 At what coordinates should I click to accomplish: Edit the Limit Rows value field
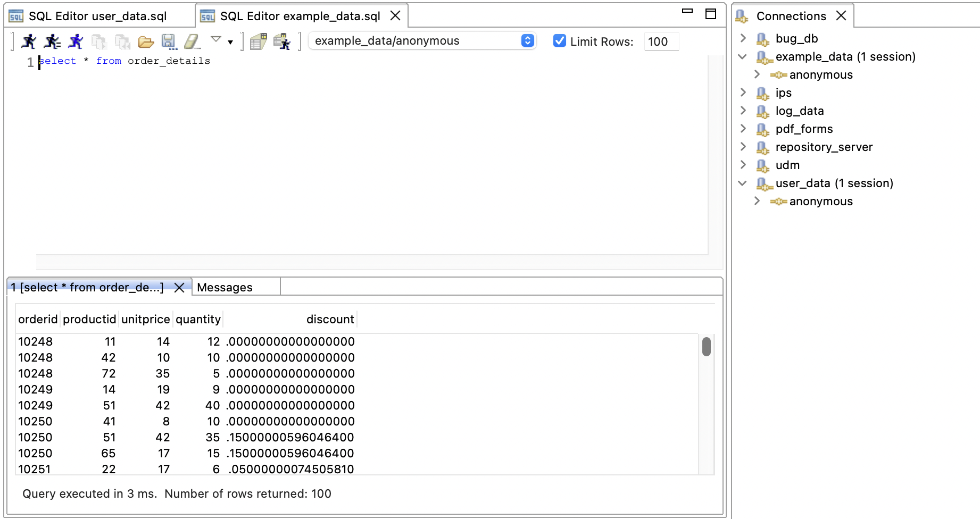[661, 41]
